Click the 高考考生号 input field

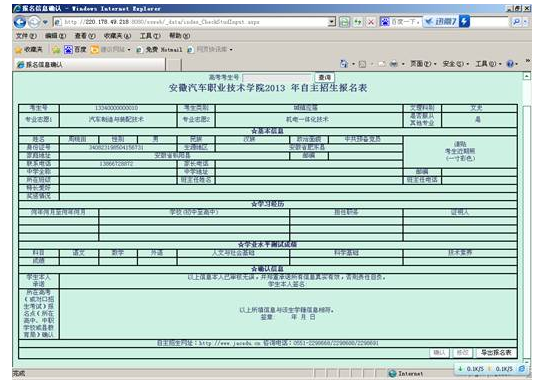pyautogui.click(x=277, y=78)
